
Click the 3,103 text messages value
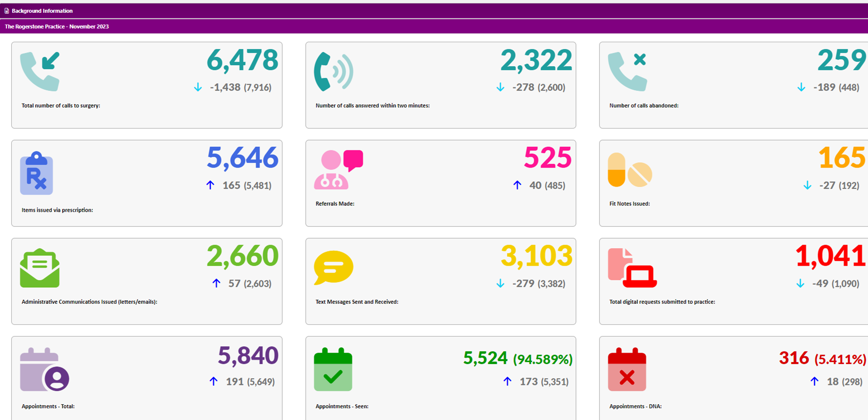click(536, 256)
